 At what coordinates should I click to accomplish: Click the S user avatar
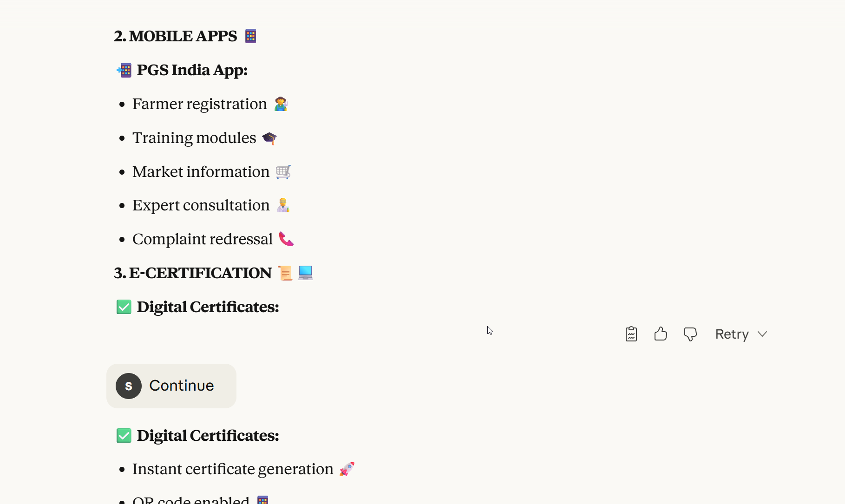(x=129, y=386)
